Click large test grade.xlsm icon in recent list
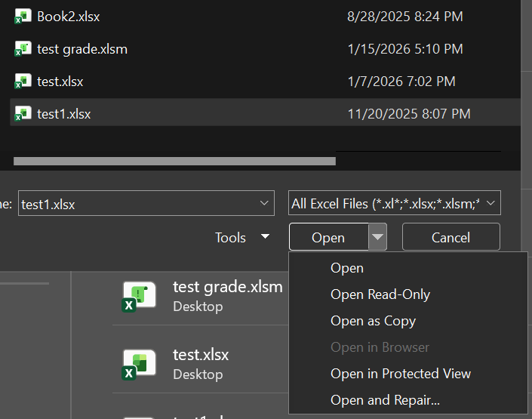 tap(139, 297)
